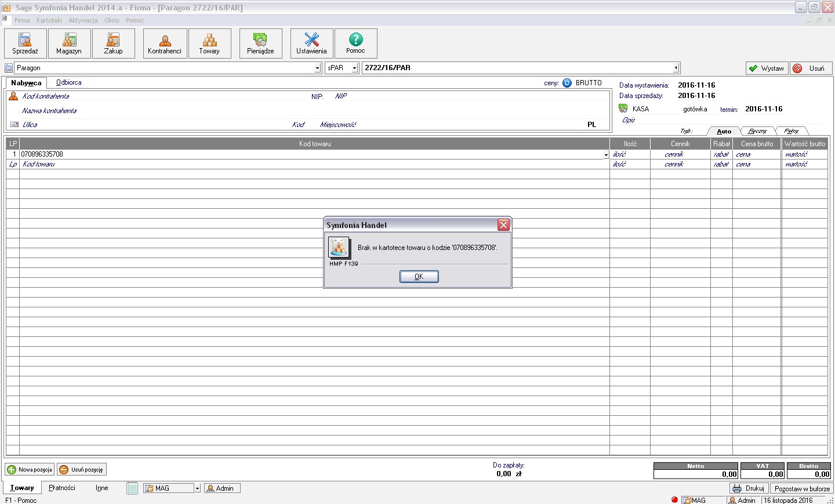Open the Sprzedaż module
Image resolution: width=835 pixels, height=504 pixels.
pyautogui.click(x=26, y=43)
